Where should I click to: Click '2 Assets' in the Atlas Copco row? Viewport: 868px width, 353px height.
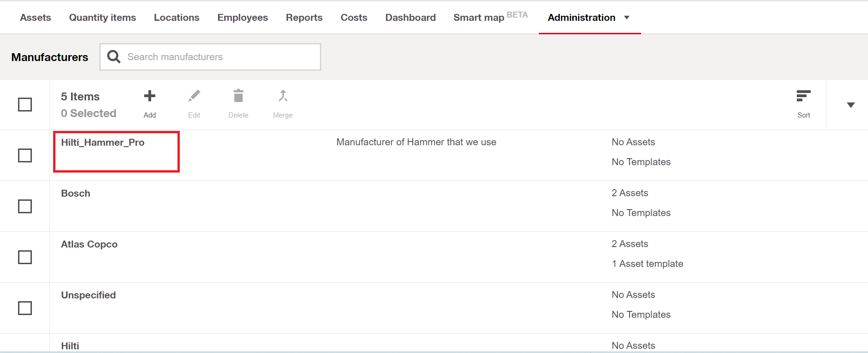(x=630, y=244)
